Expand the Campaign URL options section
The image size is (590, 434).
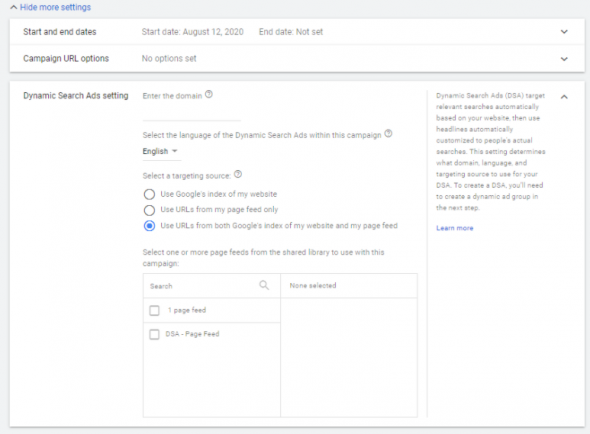pyautogui.click(x=564, y=59)
